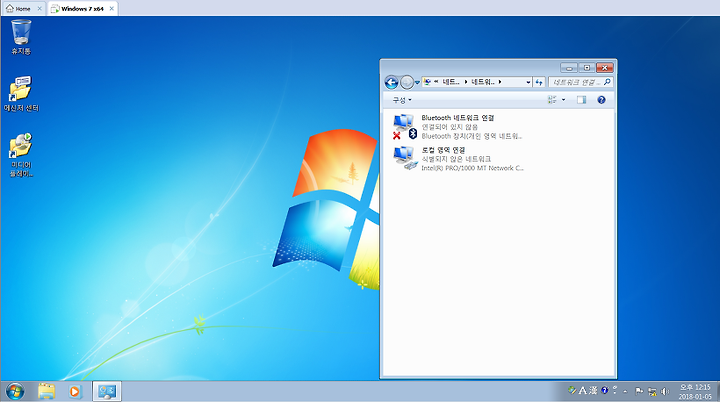Minimize the network connections window

[569, 68]
